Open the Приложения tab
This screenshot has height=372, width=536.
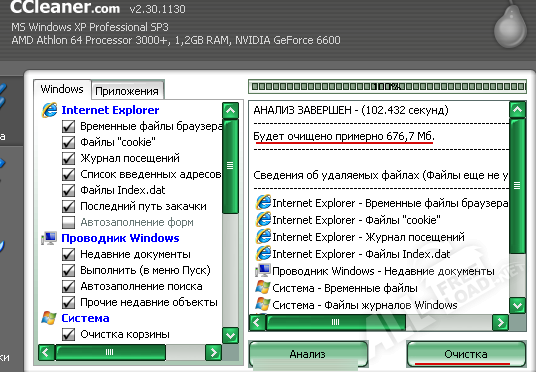click(127, 91)
